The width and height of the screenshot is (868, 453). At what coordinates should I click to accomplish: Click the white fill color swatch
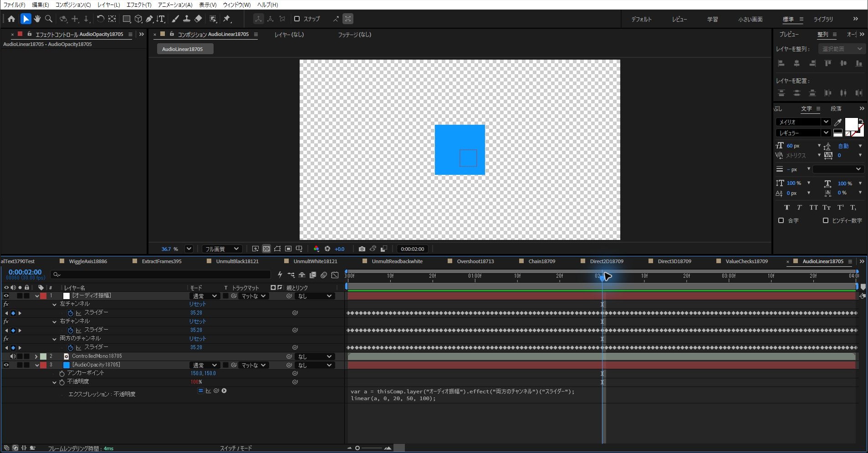pyautogui.click(x=851, y=124)
